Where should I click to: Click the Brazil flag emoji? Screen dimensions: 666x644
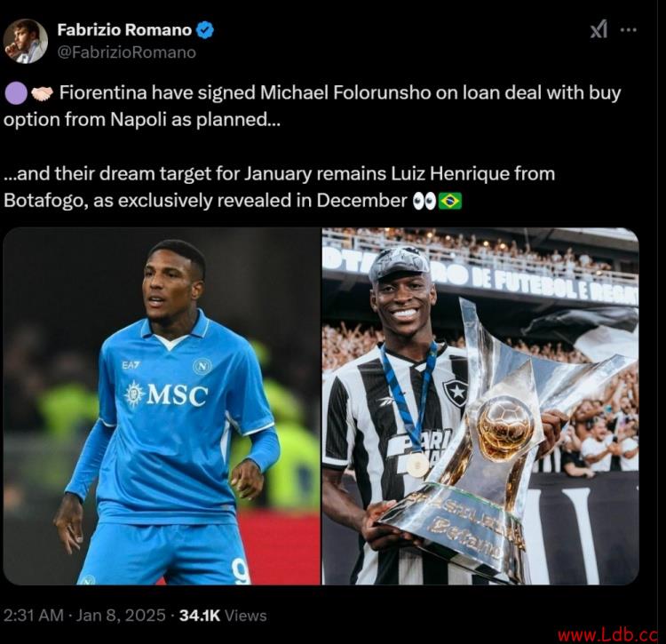tap(450, 201)
